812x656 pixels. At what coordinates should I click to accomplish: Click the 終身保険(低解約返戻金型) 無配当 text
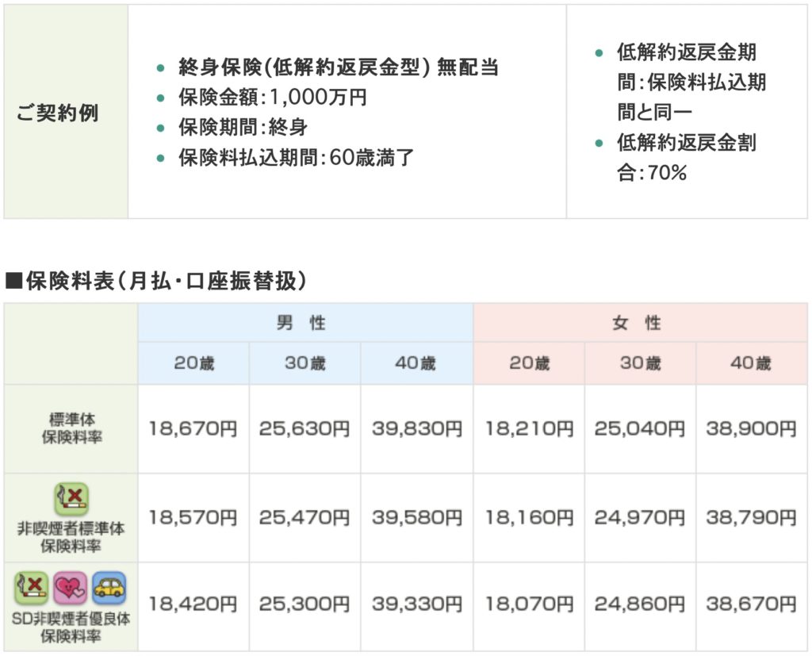point(339,67)
